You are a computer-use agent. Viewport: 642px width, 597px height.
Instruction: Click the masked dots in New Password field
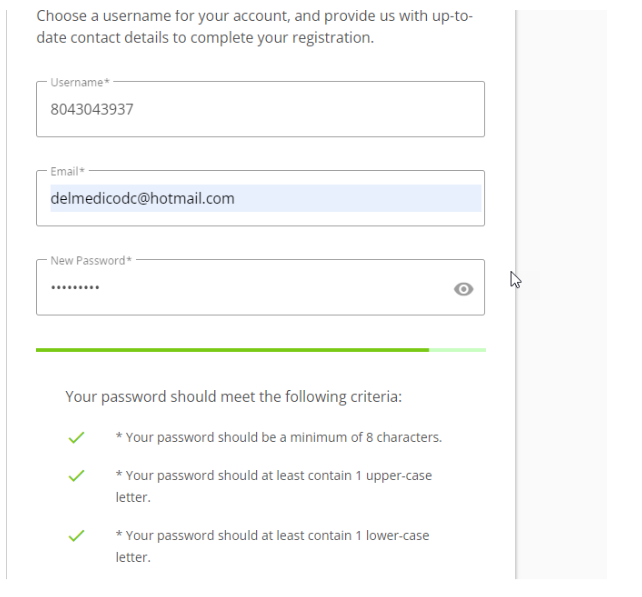(75, 288)
